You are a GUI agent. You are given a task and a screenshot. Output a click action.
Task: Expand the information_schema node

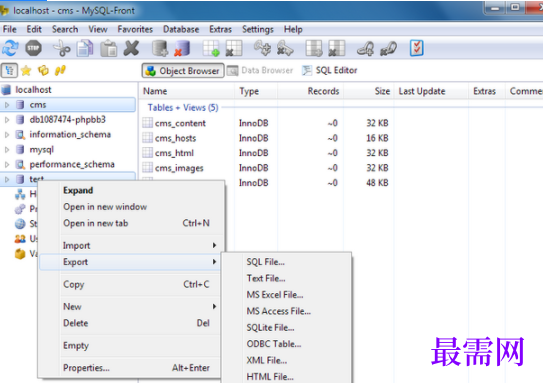tap(7, 135)
